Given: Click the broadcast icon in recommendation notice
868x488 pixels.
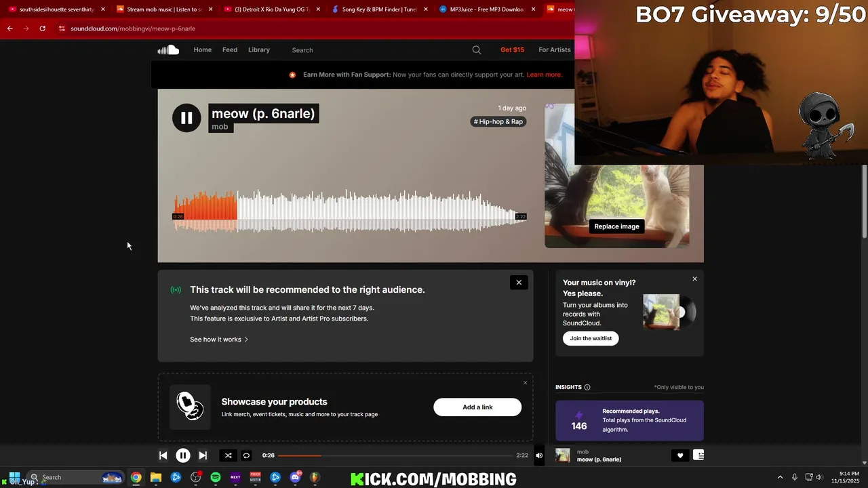Looking at the screenshot, I should pos(176,290).
